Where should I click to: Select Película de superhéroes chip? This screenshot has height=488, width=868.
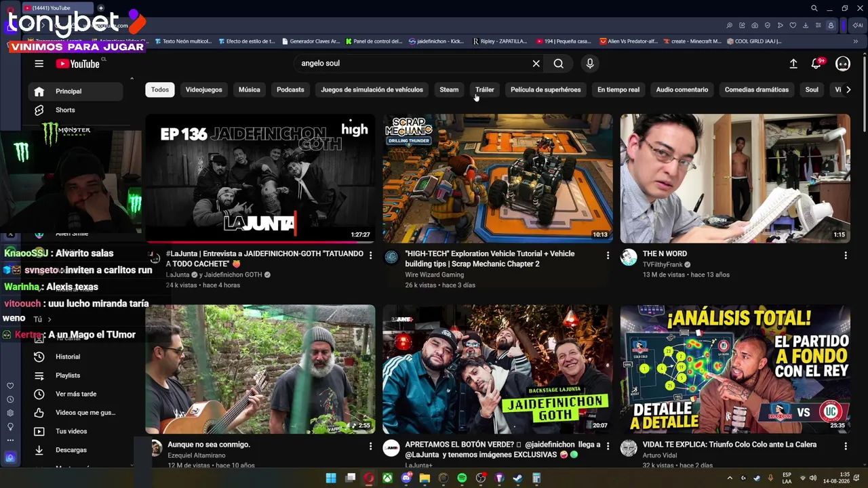(x=545, y=89)
